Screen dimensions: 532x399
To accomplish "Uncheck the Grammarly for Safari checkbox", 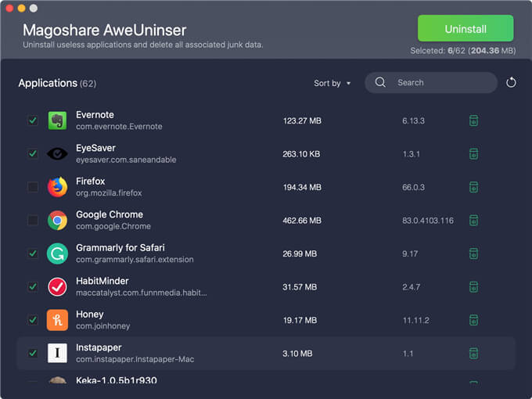I will (33, 253).
